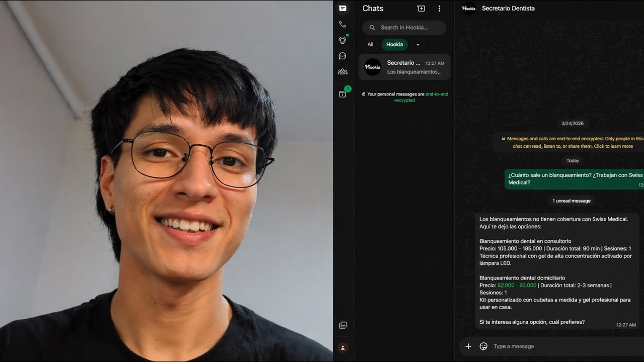Open the Secretario chat in the list
Screen dimensions: 644x362
click(x=405, y=67)
